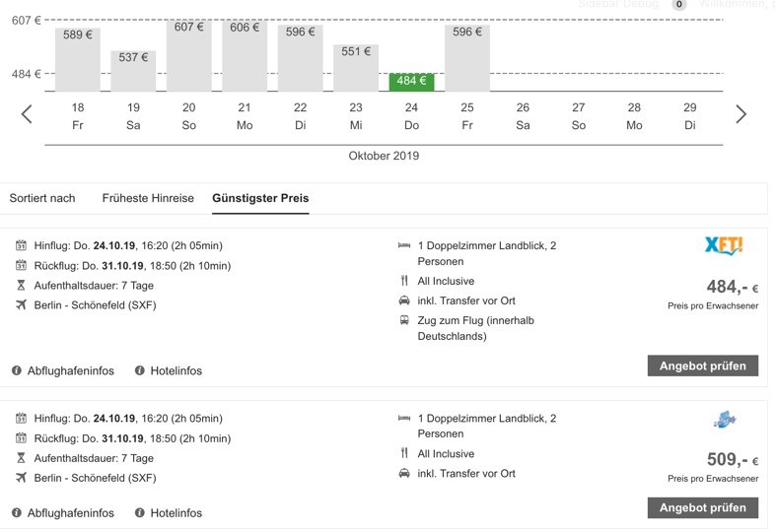This screenshot has width=776, height=532.
Task: Open Abflughafeninfos in the first offer
Action: click(71, 370)
